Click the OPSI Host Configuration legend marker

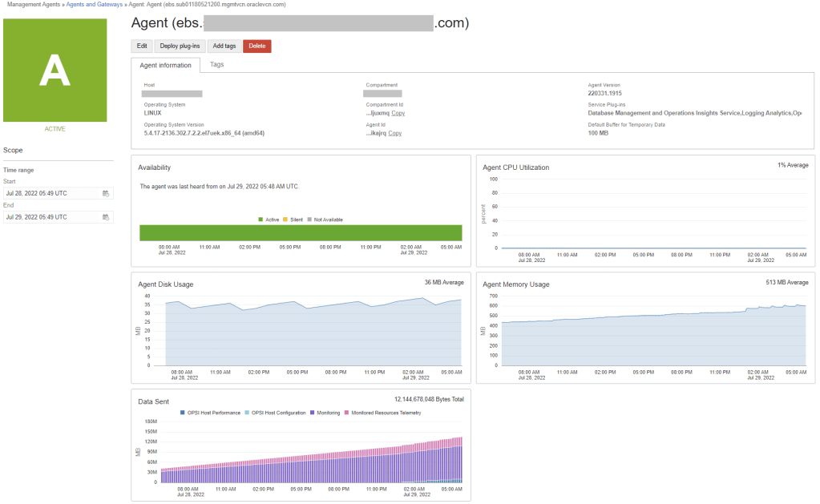coord(247,413)
